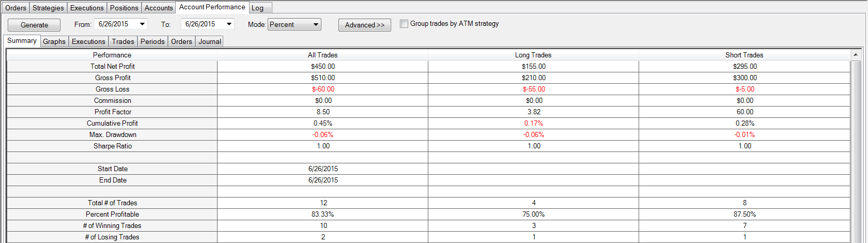Open the Advanced options button

tap(364, 25)
